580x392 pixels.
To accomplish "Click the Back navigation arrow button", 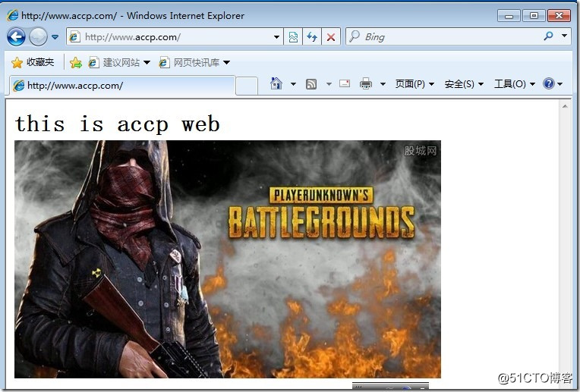I will pos(16,37).
